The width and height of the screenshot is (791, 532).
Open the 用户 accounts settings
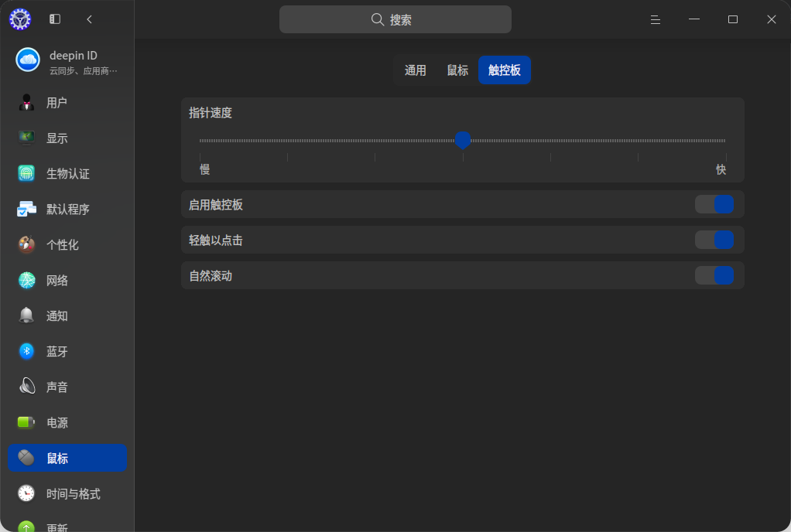pos(67,103)
